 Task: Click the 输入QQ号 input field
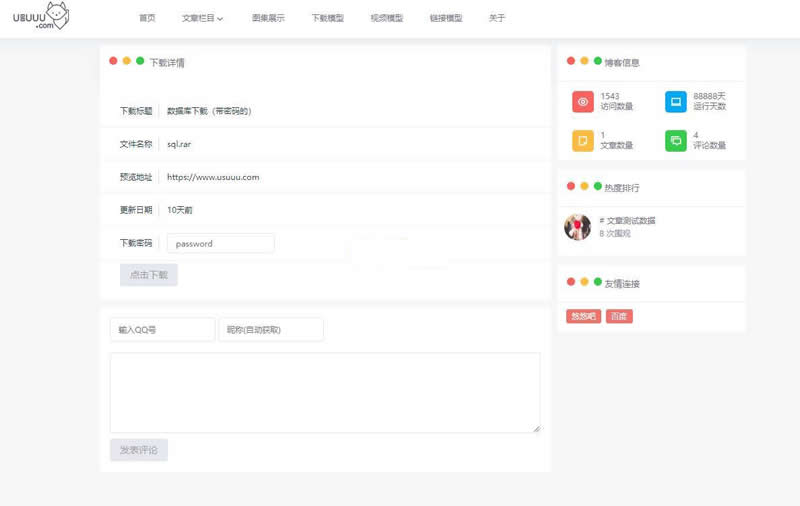point(162,330)
